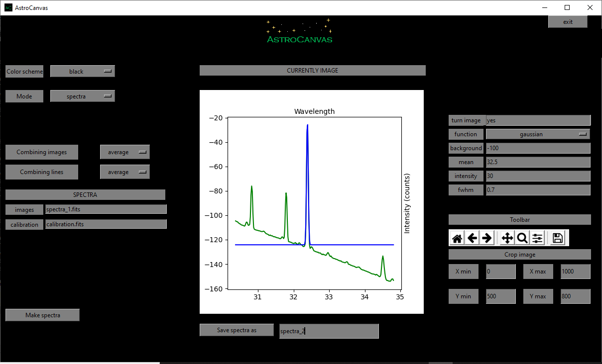The width and height of the screenshot is (602, 364).
Task: Focus the background field containing -100
Action: [x=538, y=148]
